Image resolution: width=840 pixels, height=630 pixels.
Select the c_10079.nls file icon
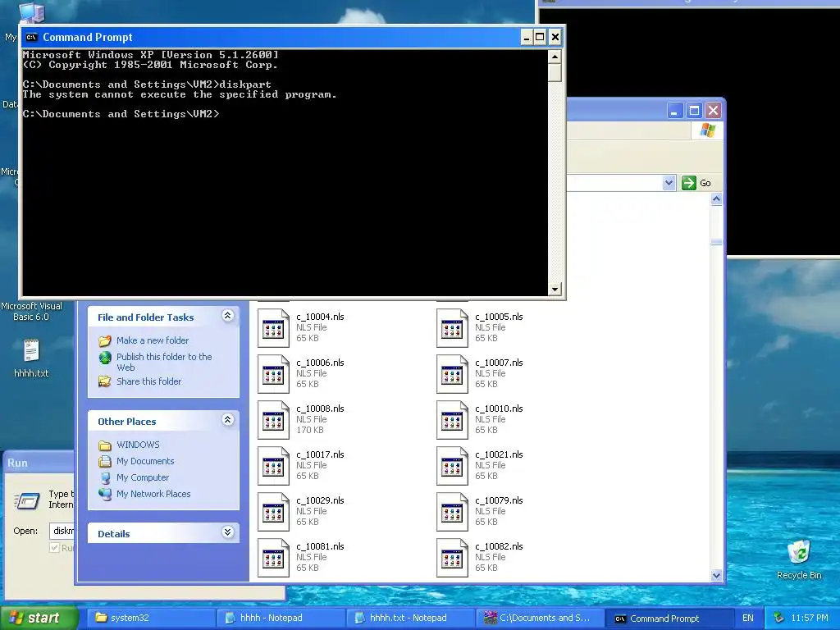[x=452, y=512]
